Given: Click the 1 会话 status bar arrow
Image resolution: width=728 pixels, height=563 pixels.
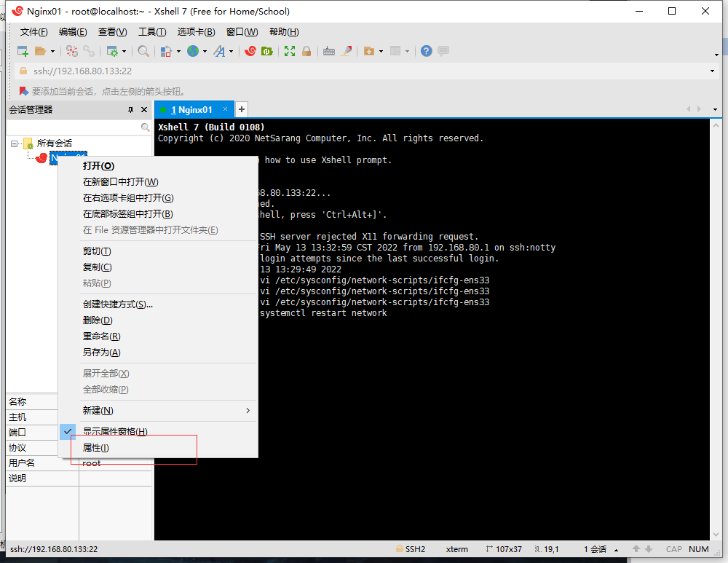Looking at the screenshot, I should point(616,550).
